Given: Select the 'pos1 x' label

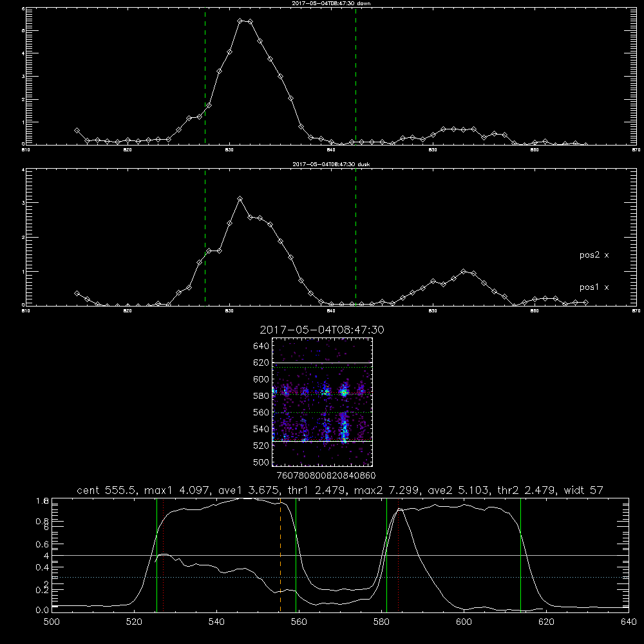Looking at the screenshot, I should (594, 287).
